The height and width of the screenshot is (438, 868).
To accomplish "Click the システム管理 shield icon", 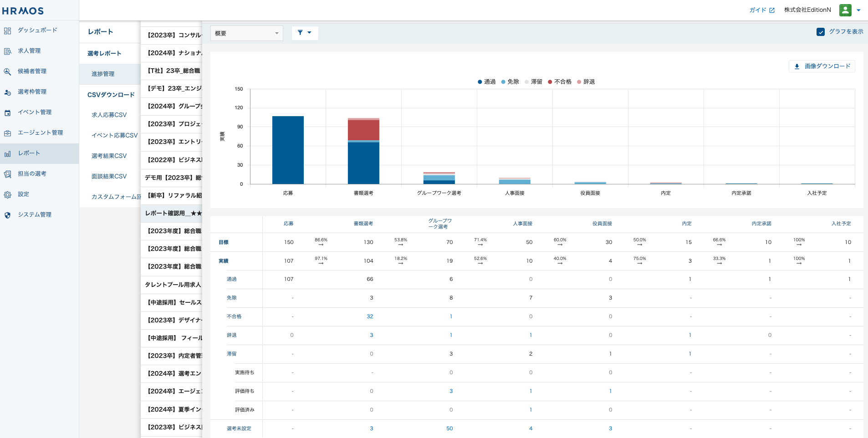I will coord(7,215).
